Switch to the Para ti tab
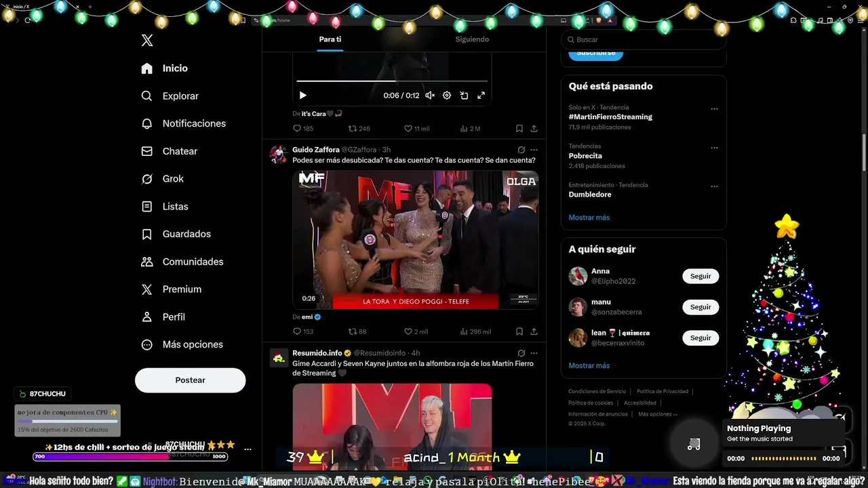The image size is (868, 488). [330, 39]
